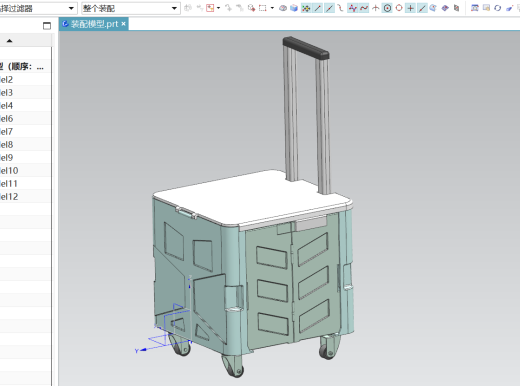Select the row ending in el6
This screenshot has width=520, height=386.
tap(26, 119)
